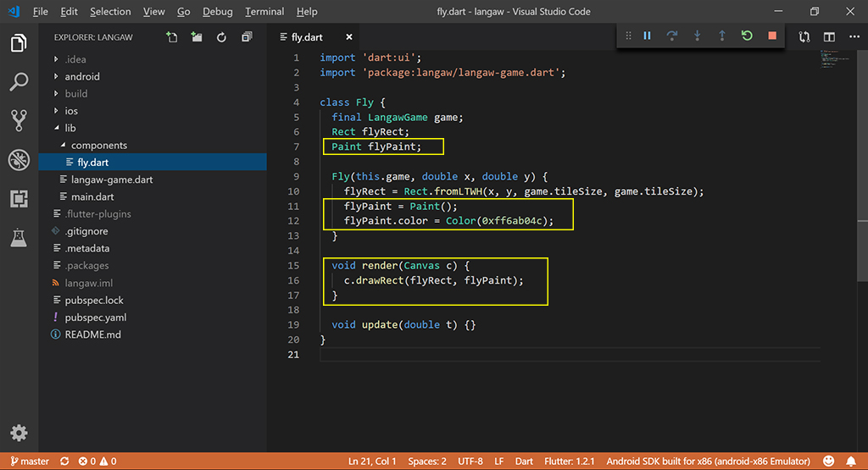Click the master branch in status bar

click(x=29, y=462)
